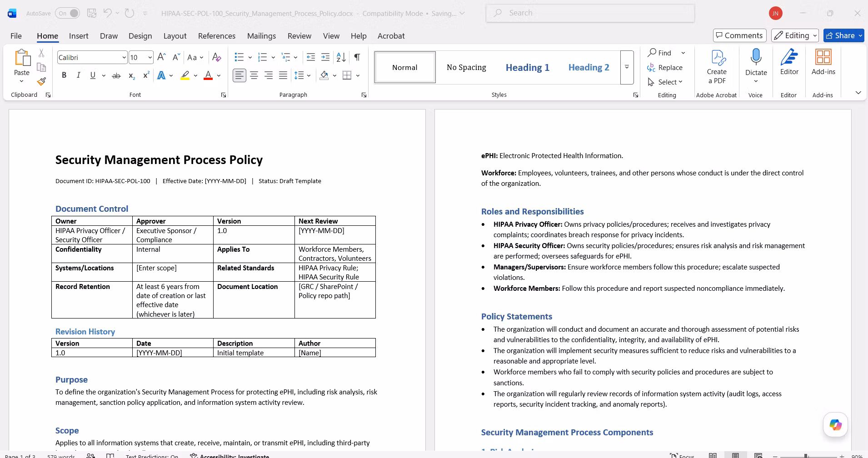Viewport: 868px width, 458px height.
Task: Activate the Format Painter brush
Action: (x=41, y=81)
